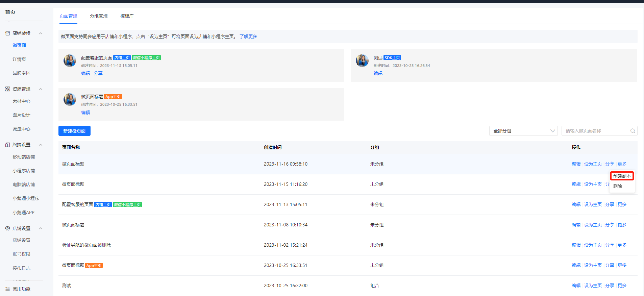Click the search magnifier icon in name field
644x296 pixels.
633,131
